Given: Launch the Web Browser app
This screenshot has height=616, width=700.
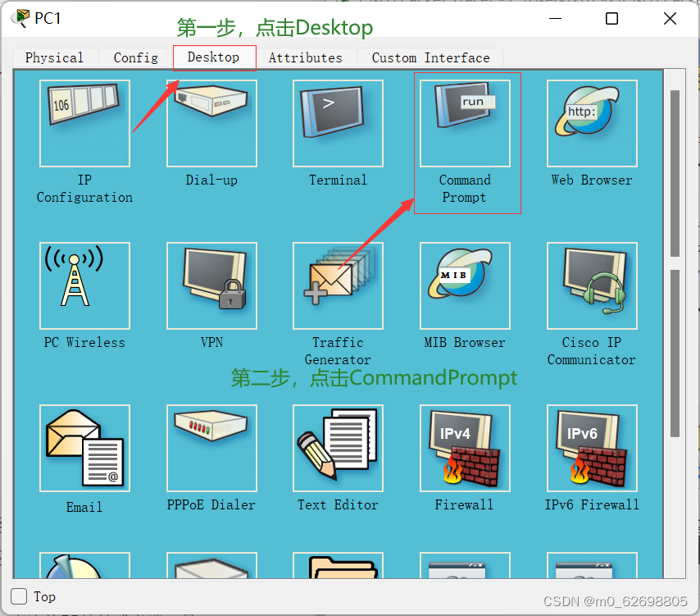Looking at the screenshot, I should tap(592, 123).
